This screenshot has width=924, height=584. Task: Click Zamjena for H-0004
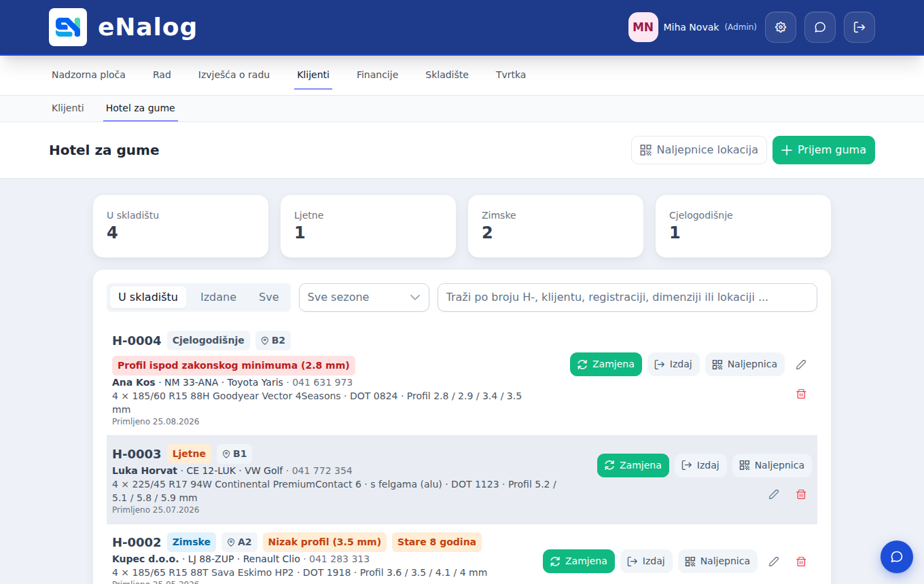[606, 365]
